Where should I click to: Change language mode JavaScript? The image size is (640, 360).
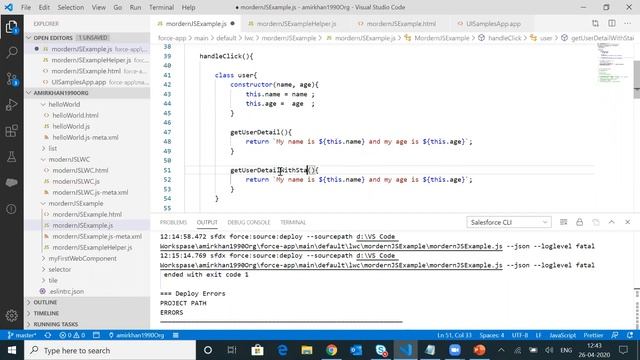point(562,335)
